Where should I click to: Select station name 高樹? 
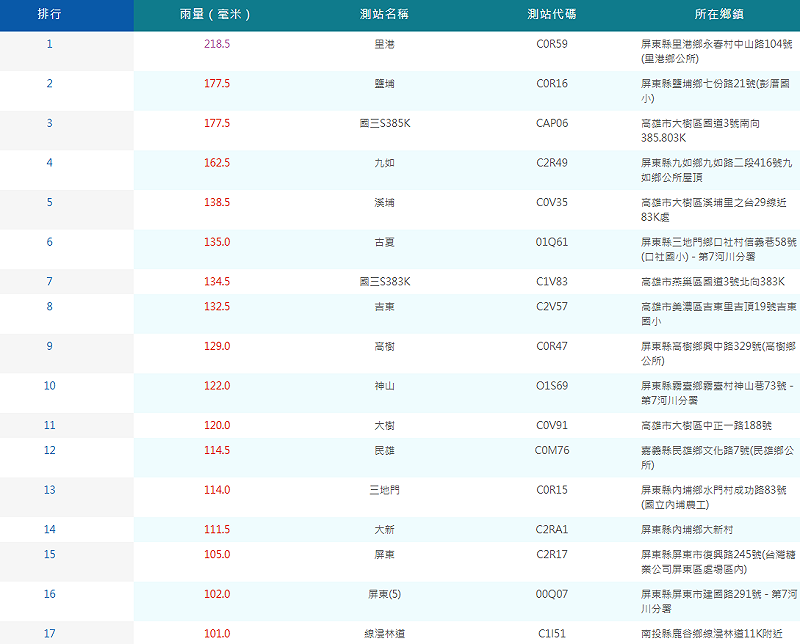(x=385, y=346)
